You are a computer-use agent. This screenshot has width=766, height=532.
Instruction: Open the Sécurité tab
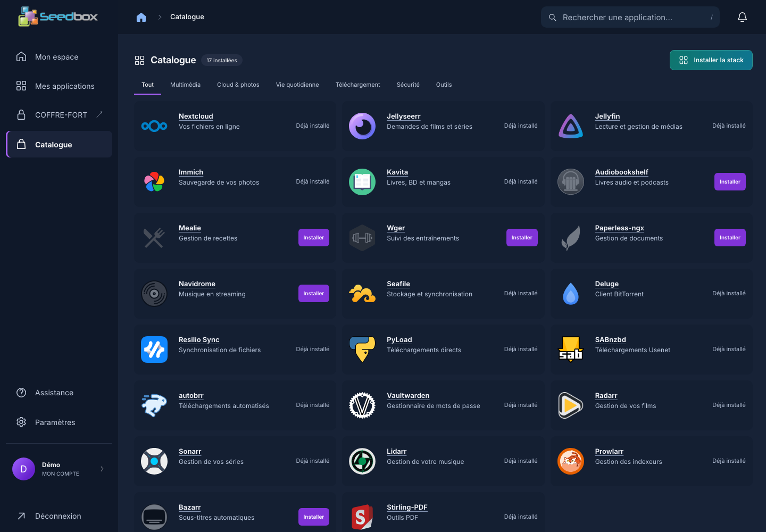point(408,85)
